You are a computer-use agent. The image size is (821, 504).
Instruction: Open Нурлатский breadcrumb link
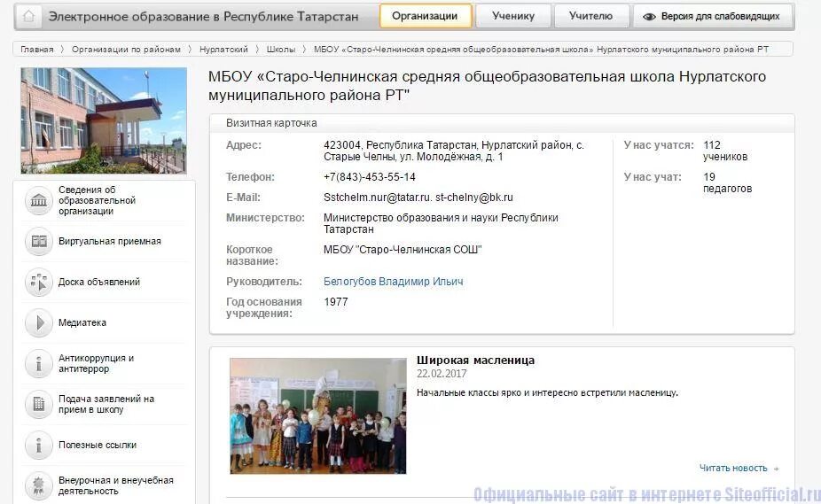[223, 50]
